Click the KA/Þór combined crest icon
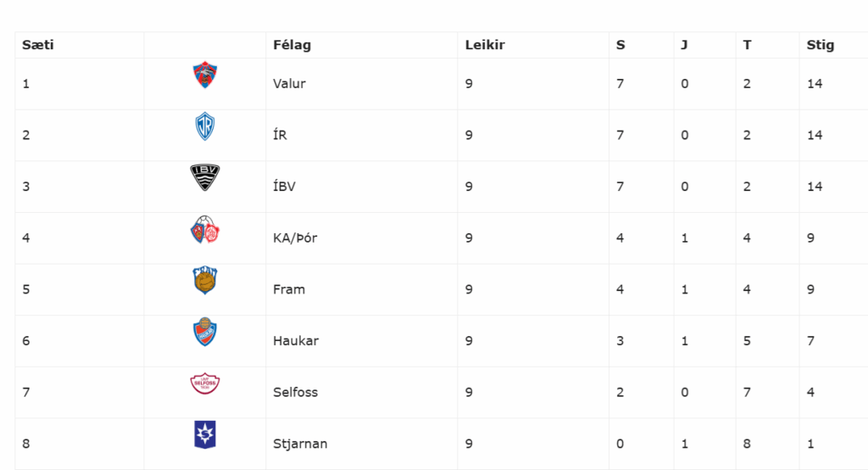Screen dimensions: 868x470 click(205, 230)
